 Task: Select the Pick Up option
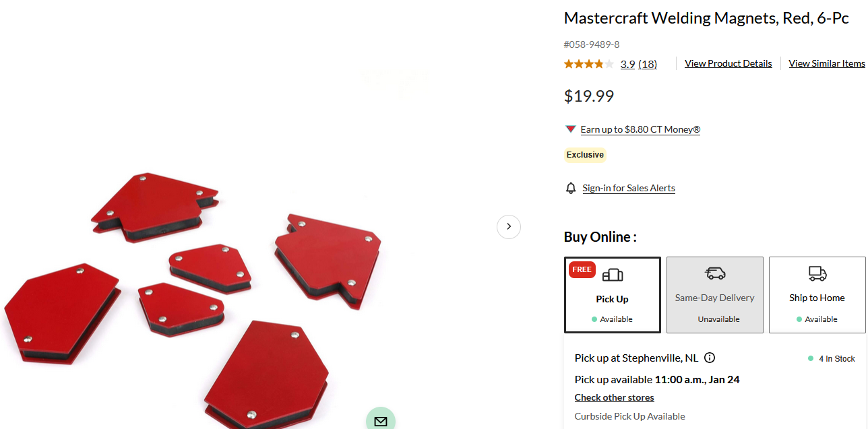(x=613, y=295)
